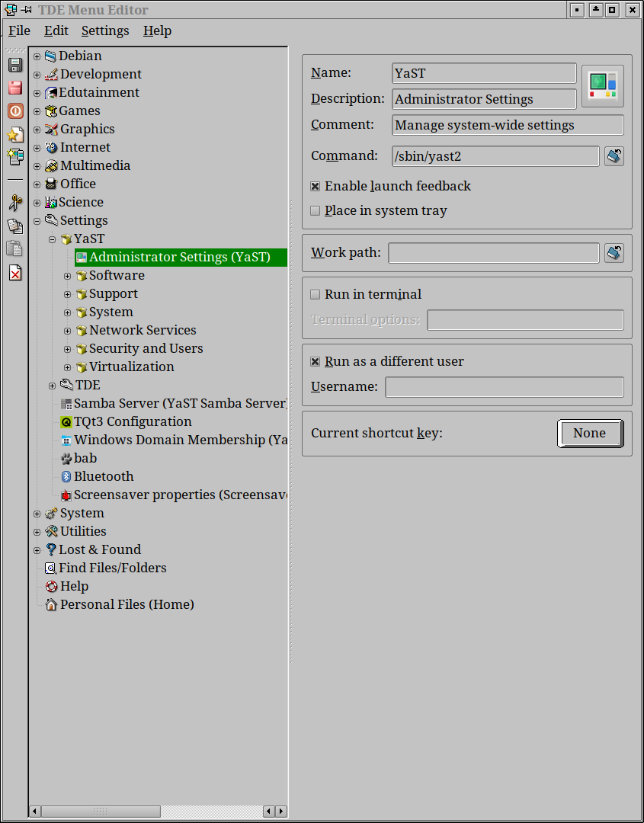Select Windows Domain Membership entry

click(174, 440)
